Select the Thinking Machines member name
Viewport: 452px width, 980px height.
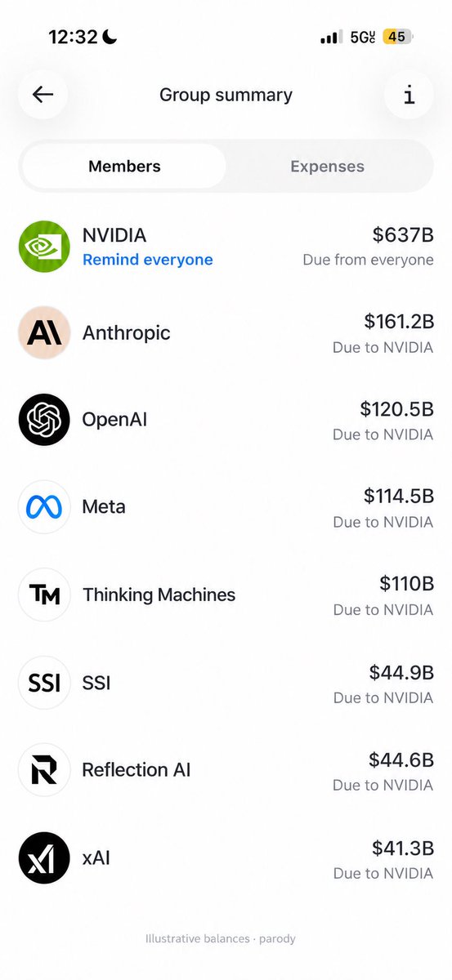[x=159, y=595]
